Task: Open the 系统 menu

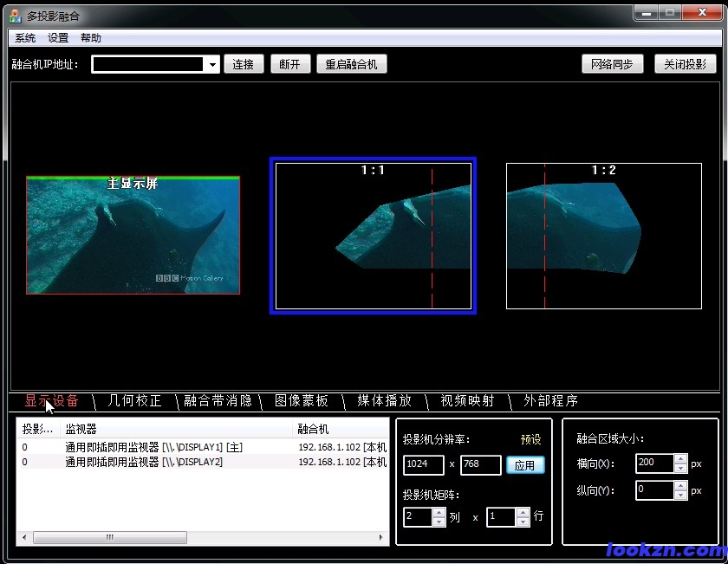Action: pos(25,38)
